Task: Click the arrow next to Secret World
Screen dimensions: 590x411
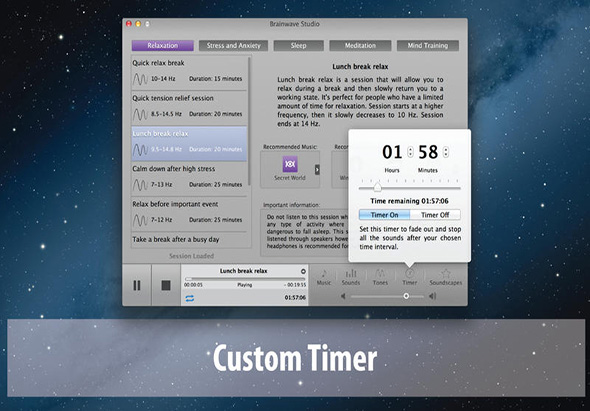Action: pos(317,169)
